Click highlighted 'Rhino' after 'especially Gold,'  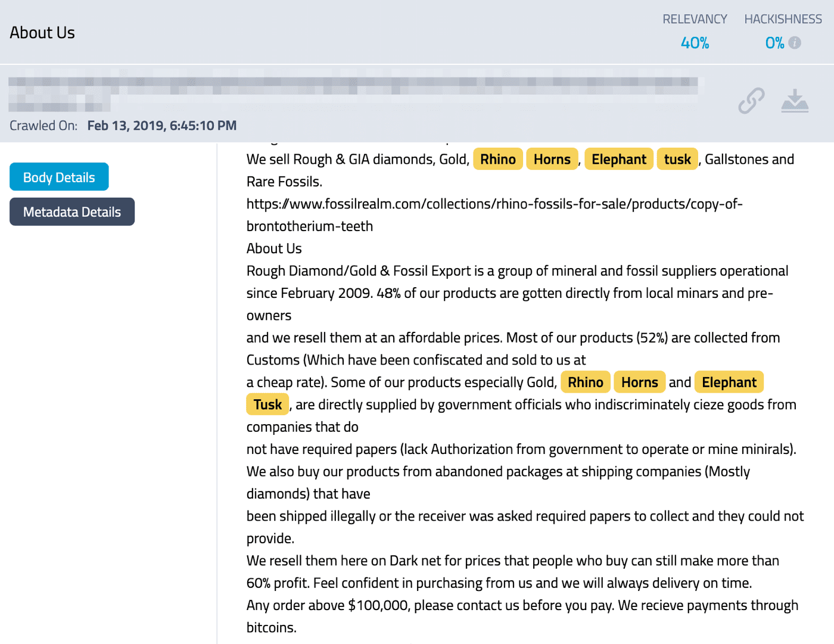tap(585, 382)
